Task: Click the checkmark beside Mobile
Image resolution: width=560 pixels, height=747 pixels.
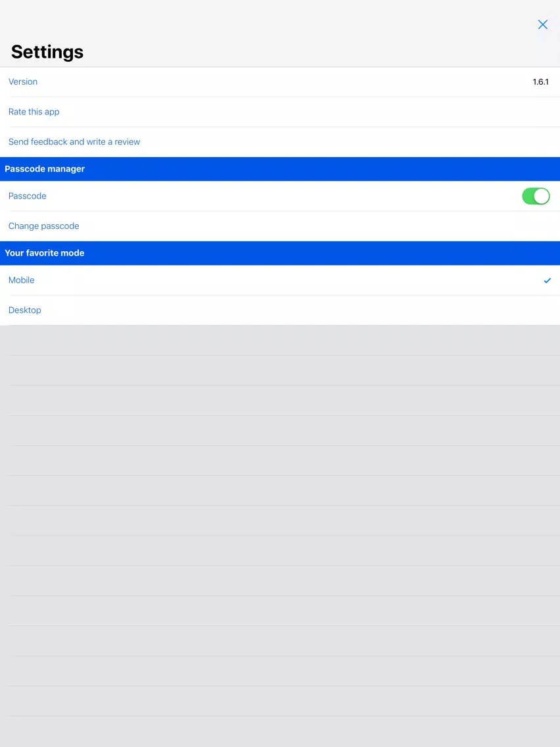Action: 547,281
